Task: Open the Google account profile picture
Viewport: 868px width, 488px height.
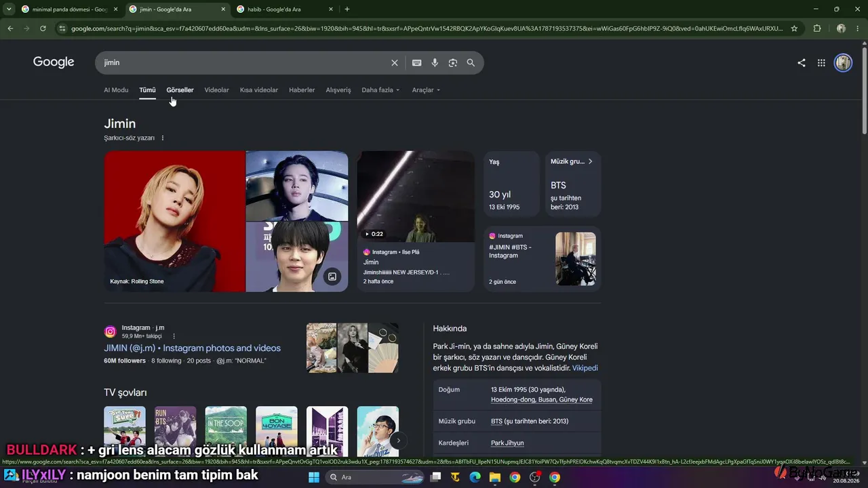Action: click(843, 62)
